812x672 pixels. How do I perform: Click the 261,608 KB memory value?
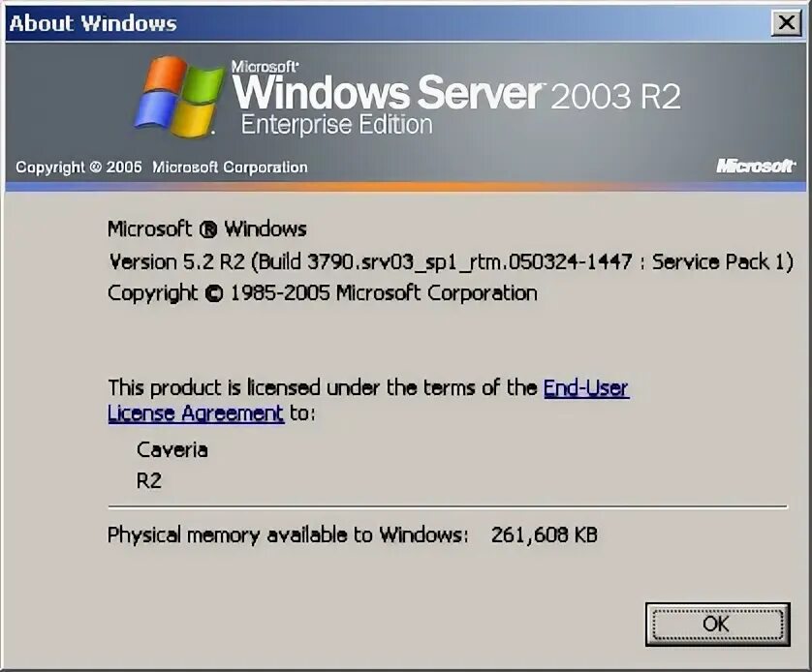click(545, 535)
